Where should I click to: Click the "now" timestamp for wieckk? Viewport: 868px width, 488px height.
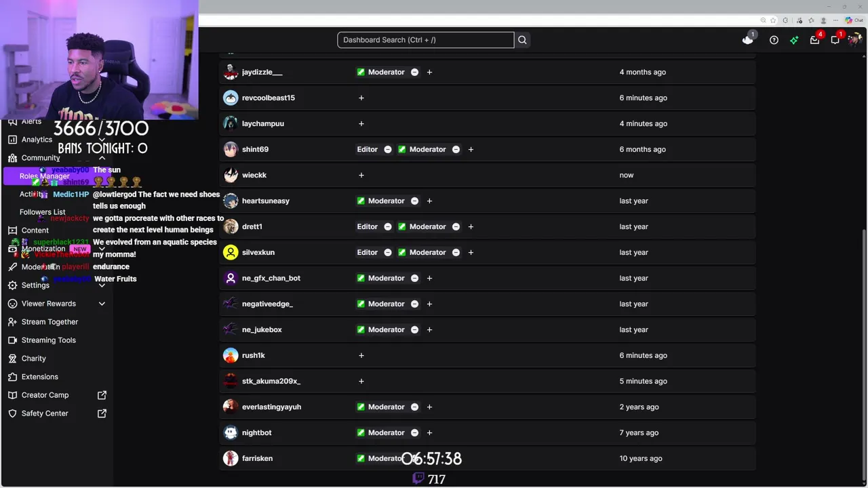[627, 175]
